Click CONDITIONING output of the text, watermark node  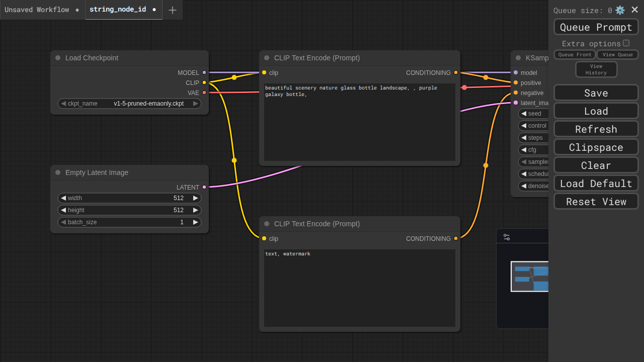pyautogui.click(x=456, y=238)
